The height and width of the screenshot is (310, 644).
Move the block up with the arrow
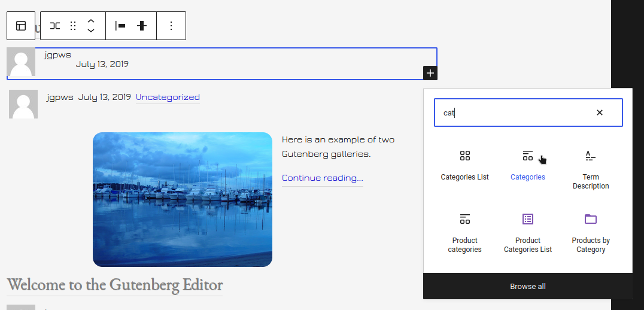91,21
